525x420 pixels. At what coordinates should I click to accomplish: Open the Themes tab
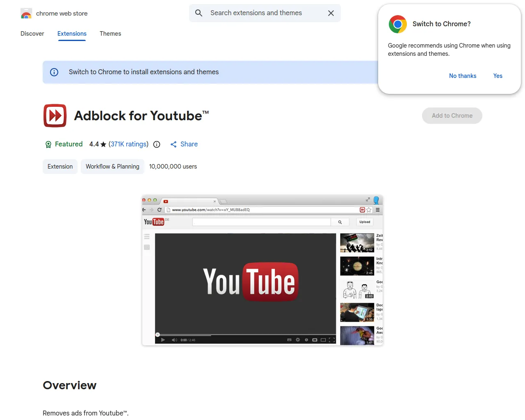(110, 34)
